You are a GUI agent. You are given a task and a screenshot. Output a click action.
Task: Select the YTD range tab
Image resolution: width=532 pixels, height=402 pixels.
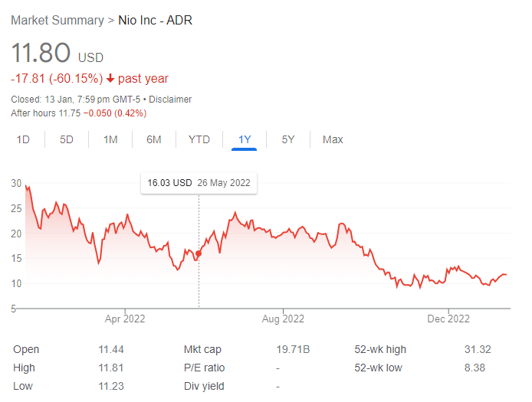(199, 139)
